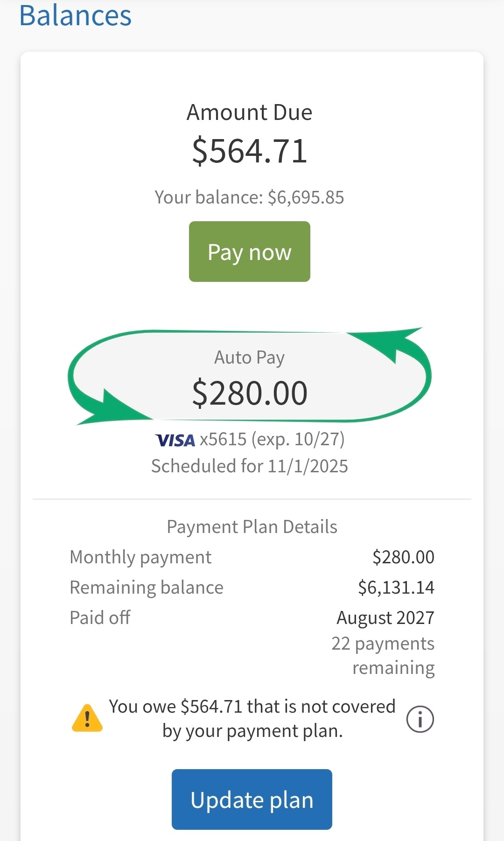This screenshot has height=841, width=504.
Task: Click the Paid off August 2027 value
Action: tap(385, 618)
